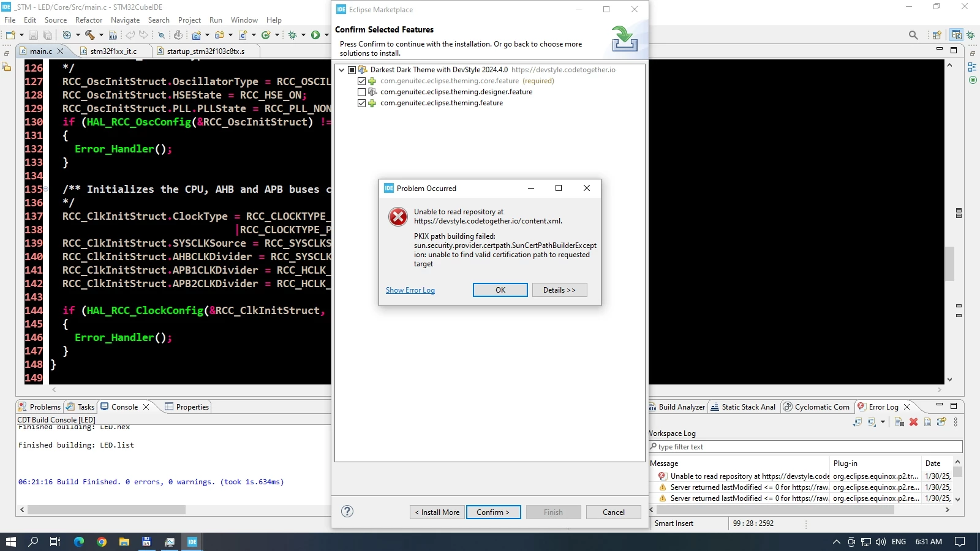Click the new C class green icon
The width and height of the screenshot is (980, 551).
click(266, 35)
